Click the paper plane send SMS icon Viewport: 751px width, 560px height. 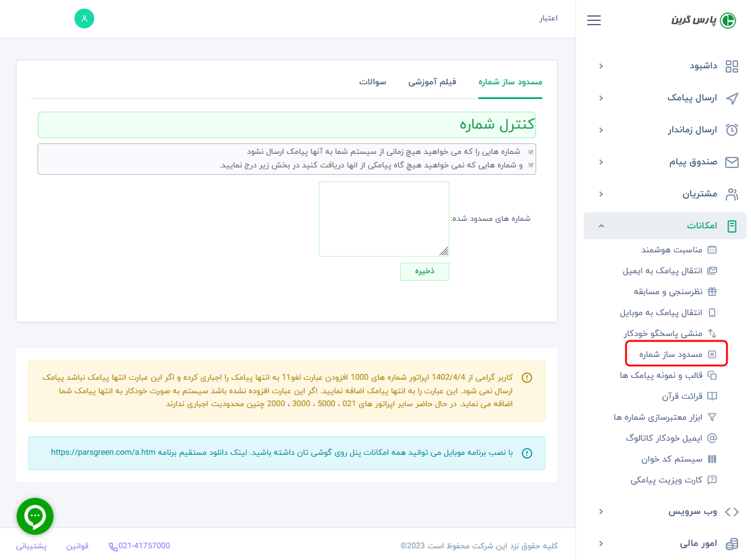[x=732, y=98]
